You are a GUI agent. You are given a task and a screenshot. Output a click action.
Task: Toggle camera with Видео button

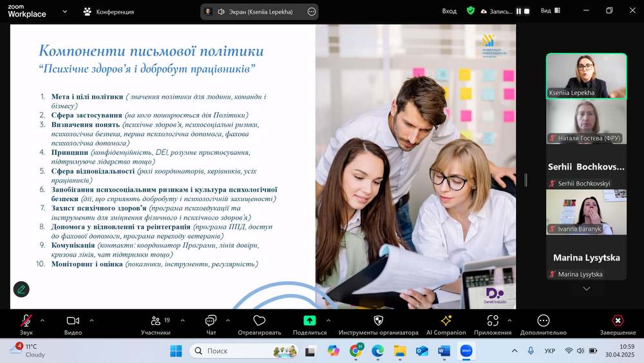tap(73, 321)
